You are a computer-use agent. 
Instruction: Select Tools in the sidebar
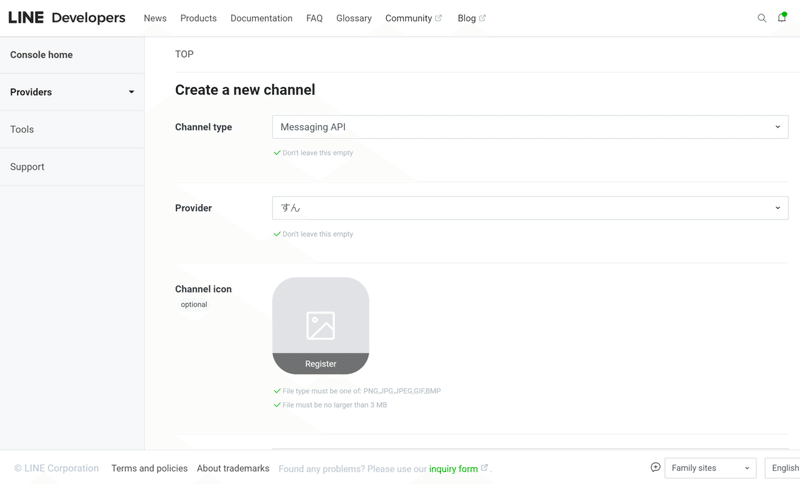point(22,130)
